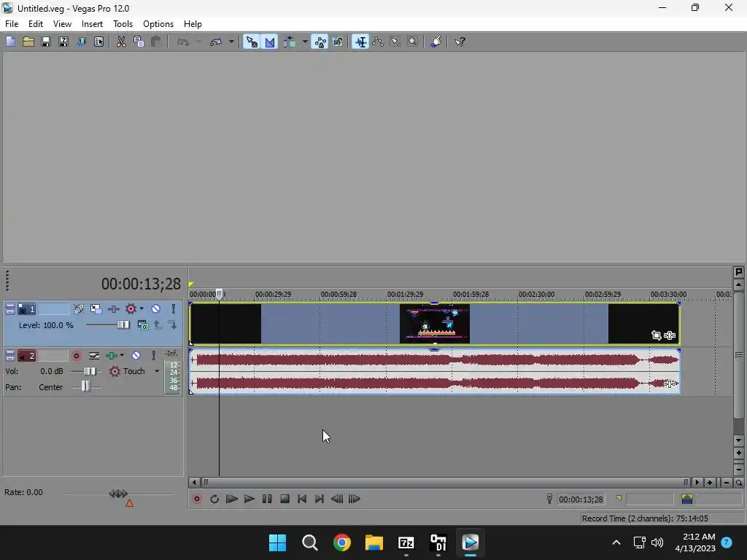747x560 pixels.
Task: Open the Tools menu
Action: [123, 24]
